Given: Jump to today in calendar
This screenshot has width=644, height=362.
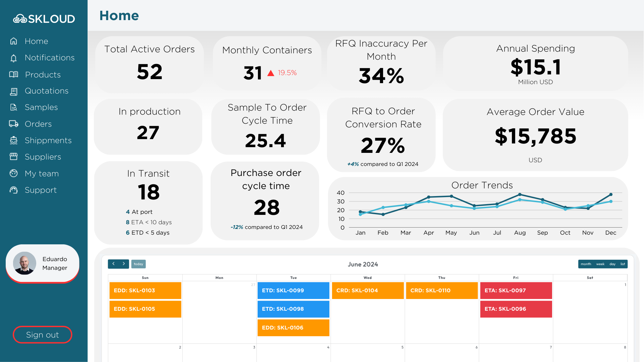Looking at the screenshot, I should tap(139, 264).
